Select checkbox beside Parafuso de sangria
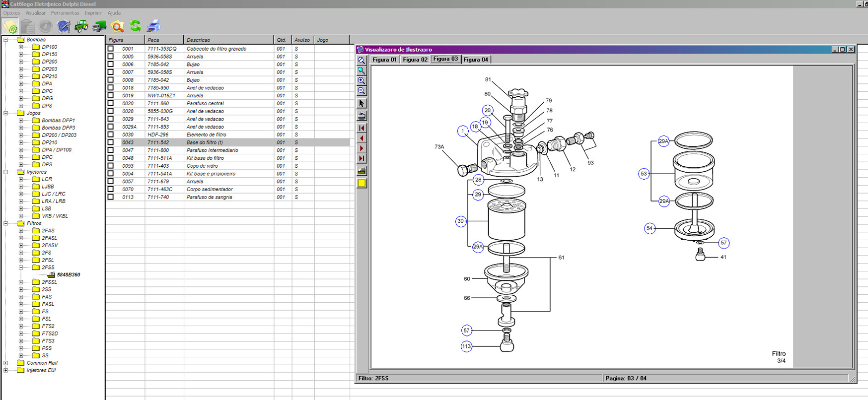This screenshot has height=400, width=868. [111, 197]
